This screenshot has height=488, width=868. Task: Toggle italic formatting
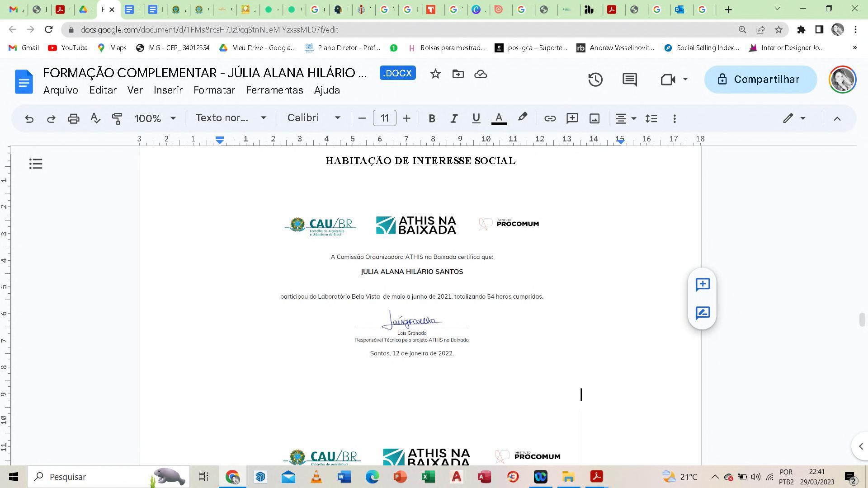[x=453, y=118]
